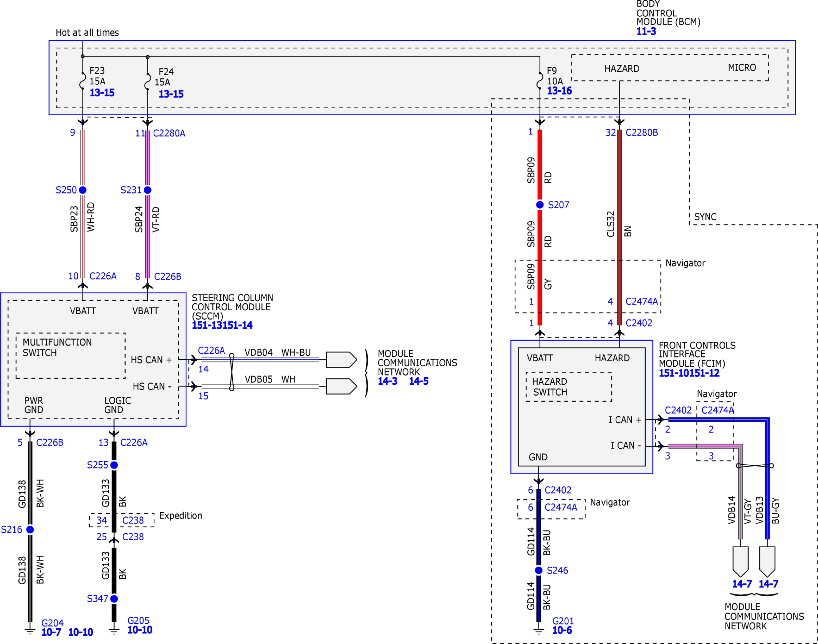818x644 pixels.
Task: Open the 13-15 link beside fuse F24
Action: point(171,94)
